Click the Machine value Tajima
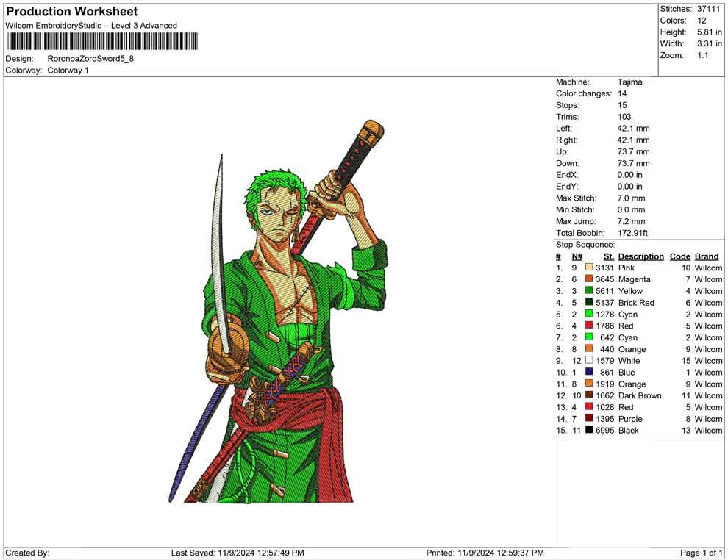 pos(630,82)
